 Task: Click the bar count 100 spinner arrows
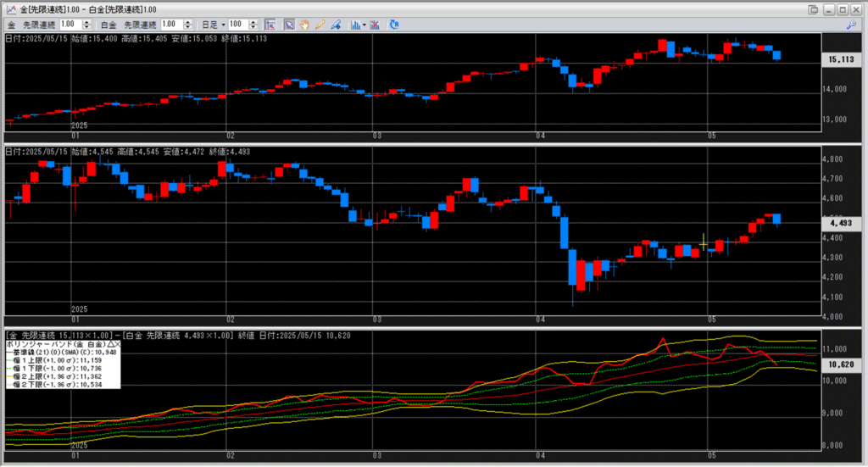pyautogui.click(x=253, y=25)
